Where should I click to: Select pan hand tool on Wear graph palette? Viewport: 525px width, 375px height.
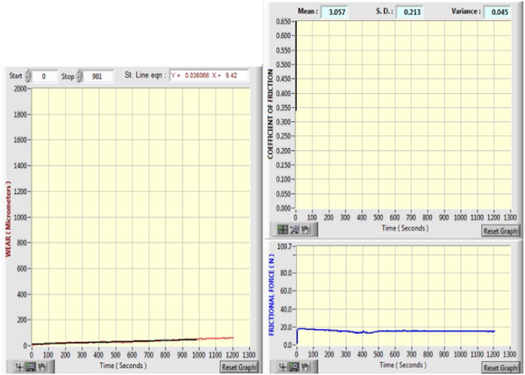click(42, 367)
